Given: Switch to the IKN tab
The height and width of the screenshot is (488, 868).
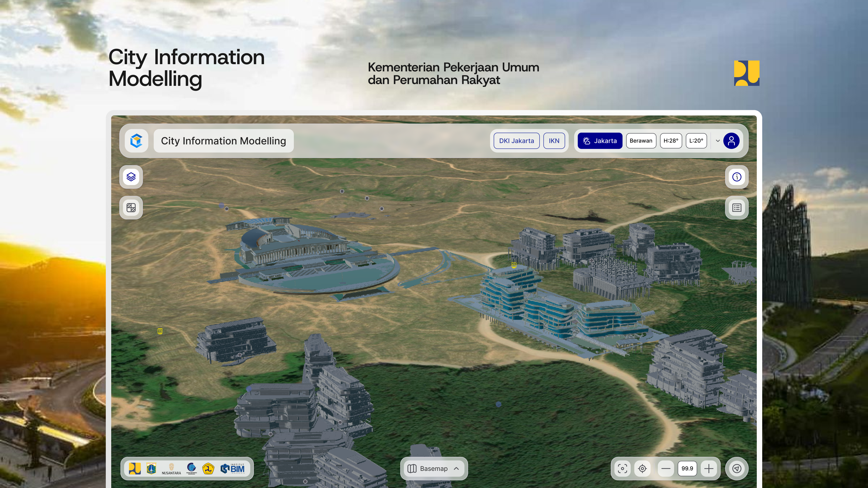Looking at the screenshot, I should click(x=554, y=141).
